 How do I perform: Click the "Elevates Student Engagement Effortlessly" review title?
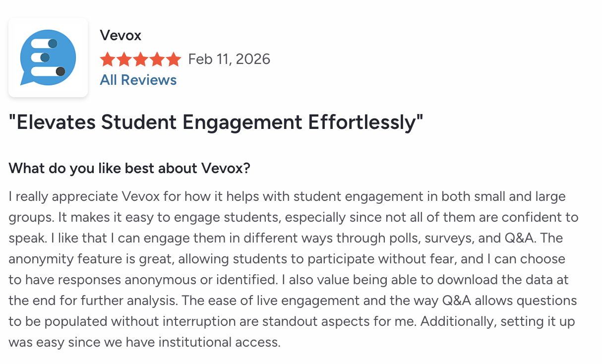pyautogui.click(x=216, y=122)
